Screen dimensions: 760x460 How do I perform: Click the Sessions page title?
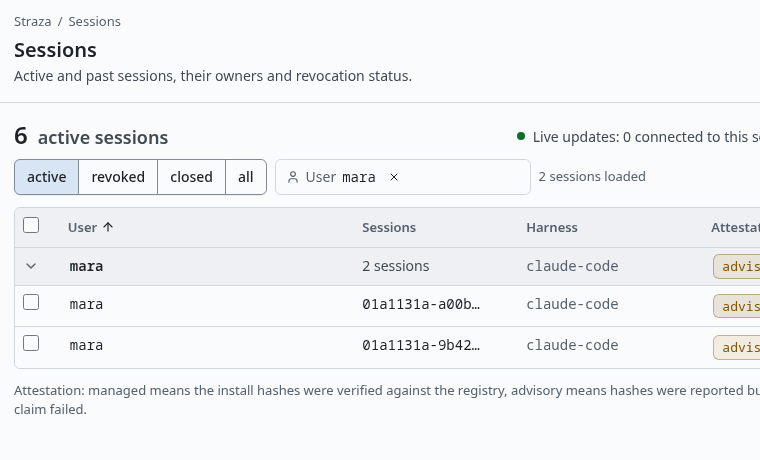[55, 50]
